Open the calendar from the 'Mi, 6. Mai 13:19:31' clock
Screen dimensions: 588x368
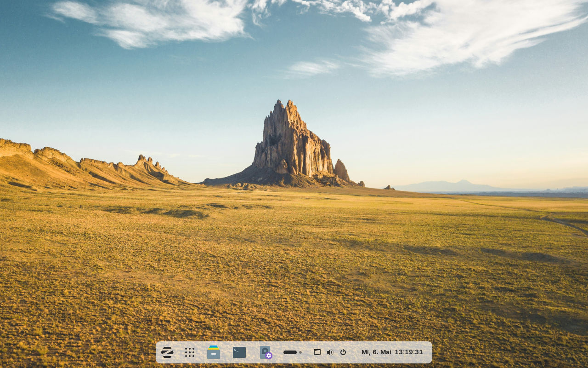coord(392,352)
